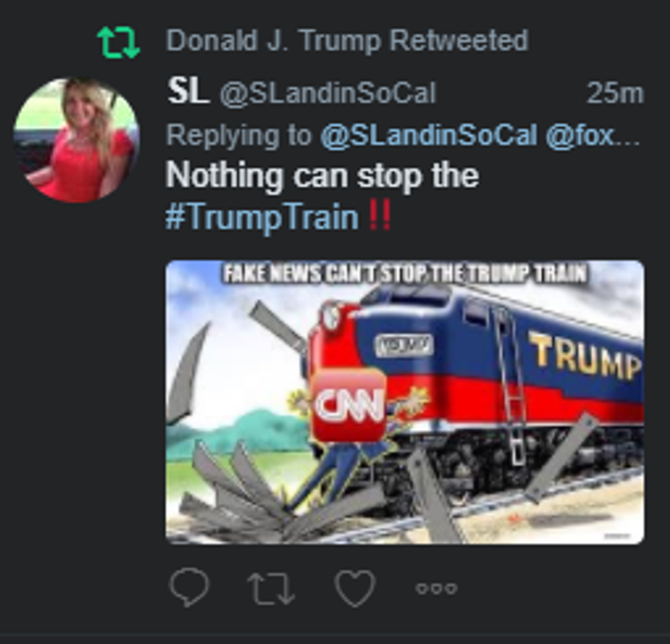Click @SLandinSoCal in the Replying to line
Screen dimensions: 670x644
click(428, 136)
